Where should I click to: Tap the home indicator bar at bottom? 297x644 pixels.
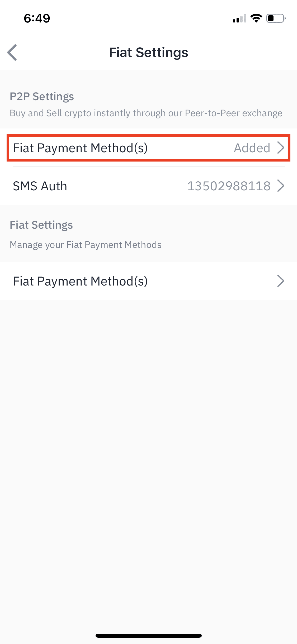(x=149, y=636)
